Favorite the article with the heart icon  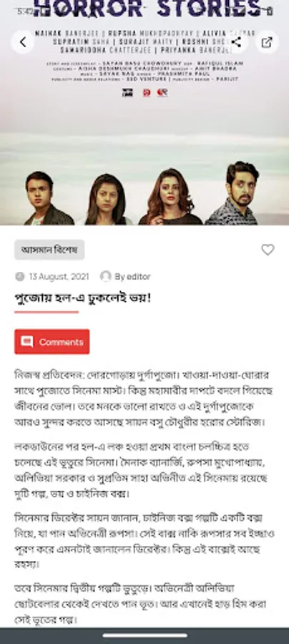point(268,250)
